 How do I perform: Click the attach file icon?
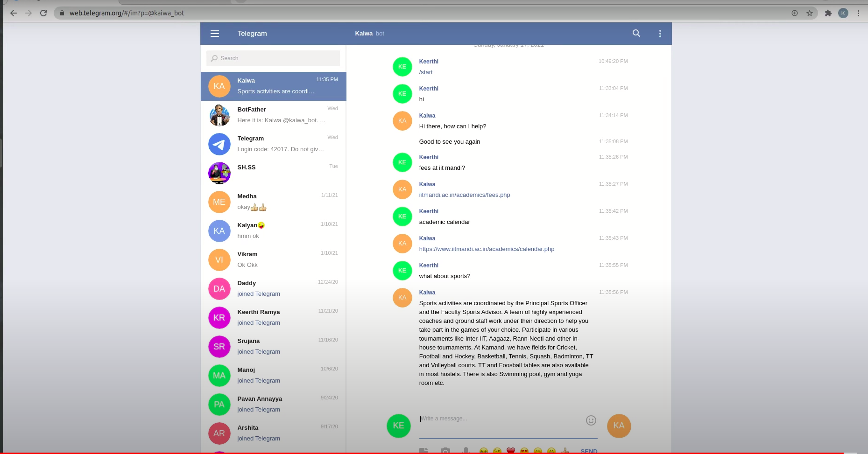423,451
